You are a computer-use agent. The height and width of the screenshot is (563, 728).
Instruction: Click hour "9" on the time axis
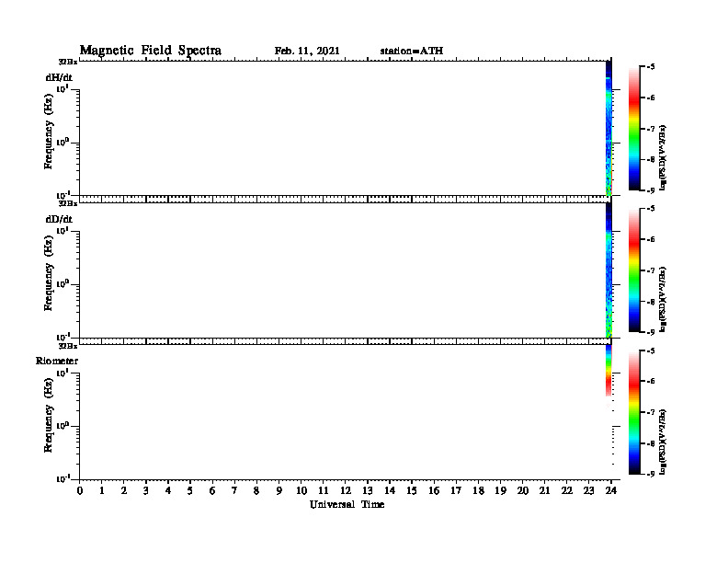tap(279, 491)
